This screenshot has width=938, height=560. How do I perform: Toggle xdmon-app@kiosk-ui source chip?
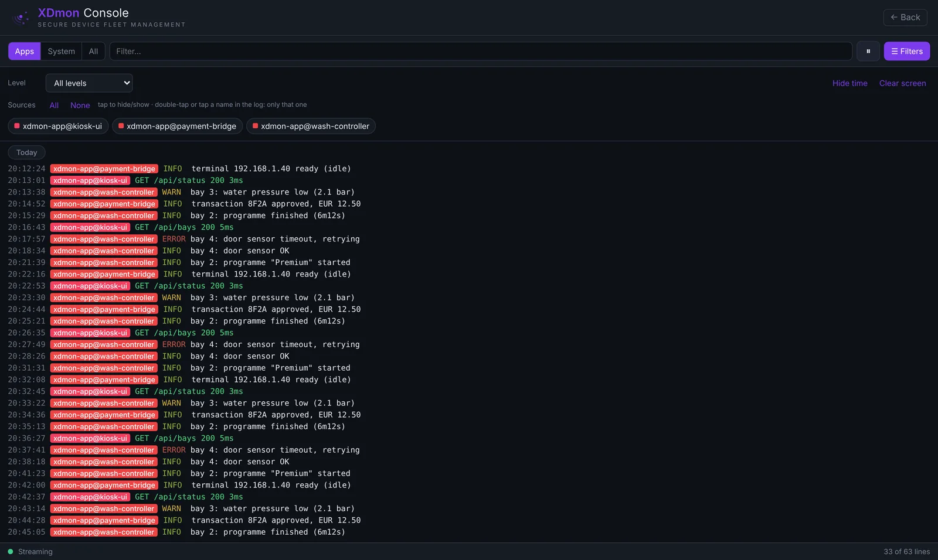pyautogui.click(x=58, y=126)
